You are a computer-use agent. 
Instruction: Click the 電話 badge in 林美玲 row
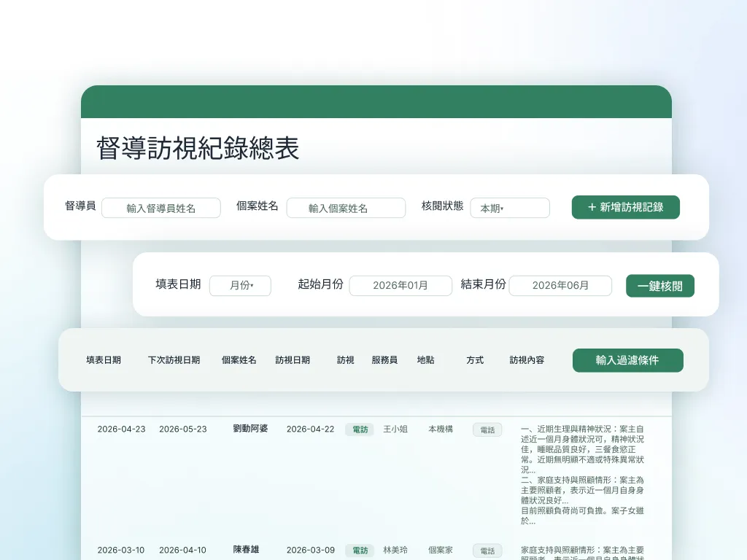[x=487, y=551]
